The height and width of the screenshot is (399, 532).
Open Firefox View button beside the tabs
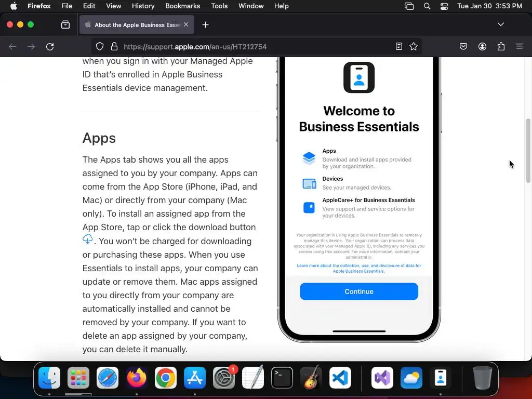(65, 25)
